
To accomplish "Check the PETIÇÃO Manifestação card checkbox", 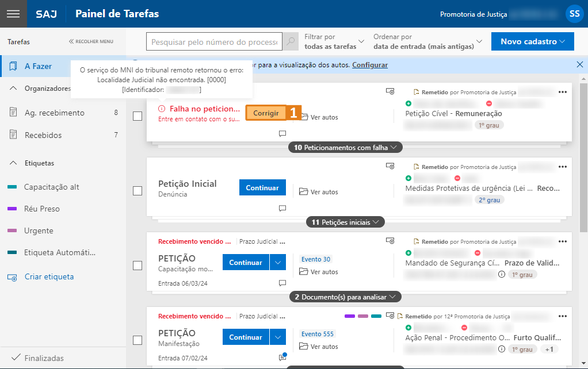I will (138, 340).
